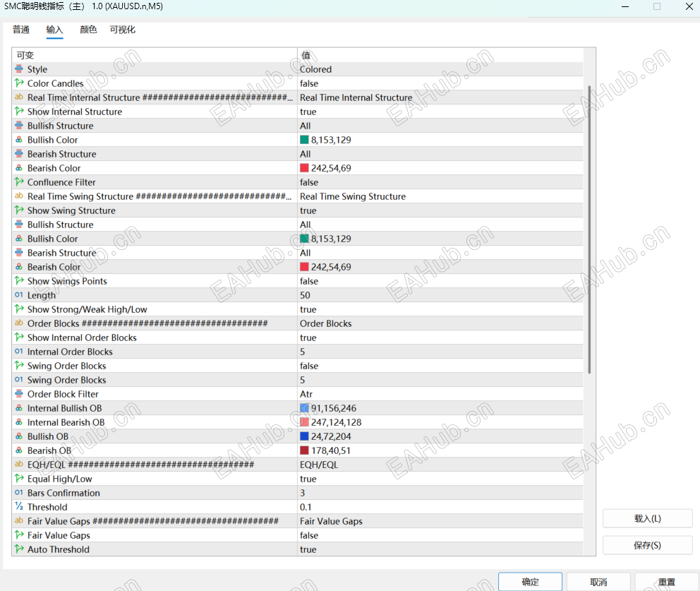
Task: Click the boolean icon beside Show Strong/Weak High/Low
Action: (19, 309)
